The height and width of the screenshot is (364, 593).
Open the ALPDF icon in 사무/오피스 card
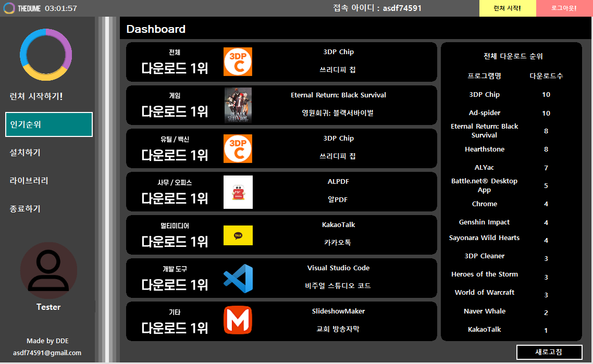coord(238,191)
